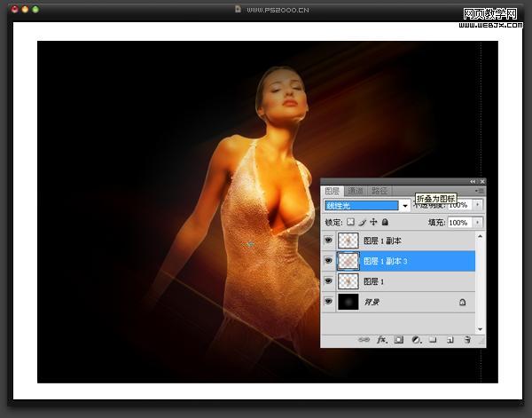This screenshot has width=532, height=418.
Task: Hide the 背景 layer eye icon
Action: (328, 302)
